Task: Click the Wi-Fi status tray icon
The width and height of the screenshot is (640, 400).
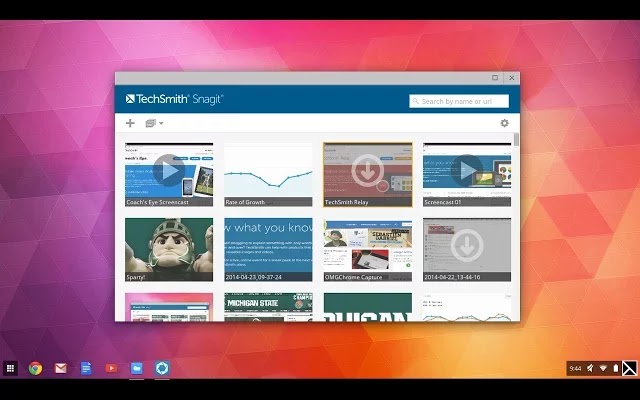Action: pos(603,369)
